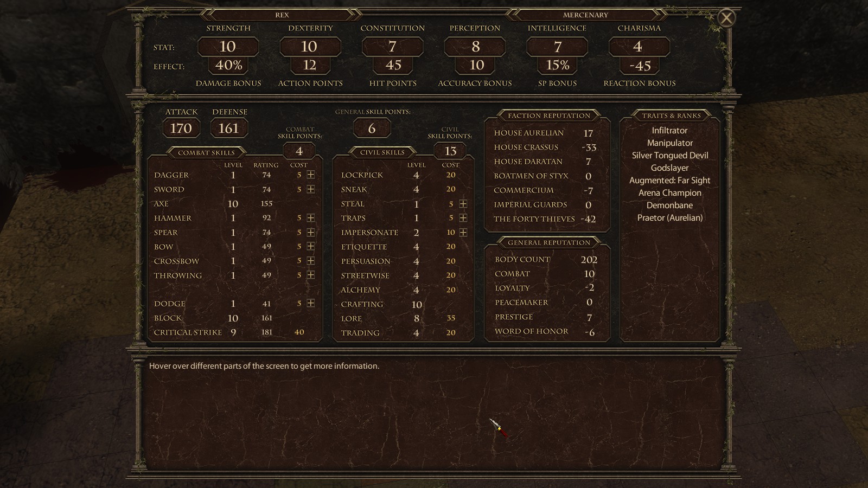Click the Silver Tongued Devil trait
This screenshot has height=488, width=868.
[x=670, y=156]
